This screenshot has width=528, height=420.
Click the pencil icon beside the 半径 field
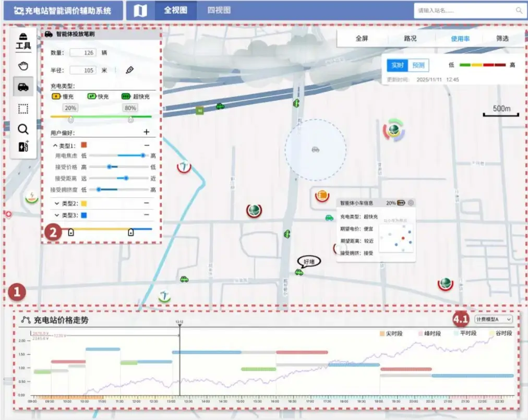(129, 70)
